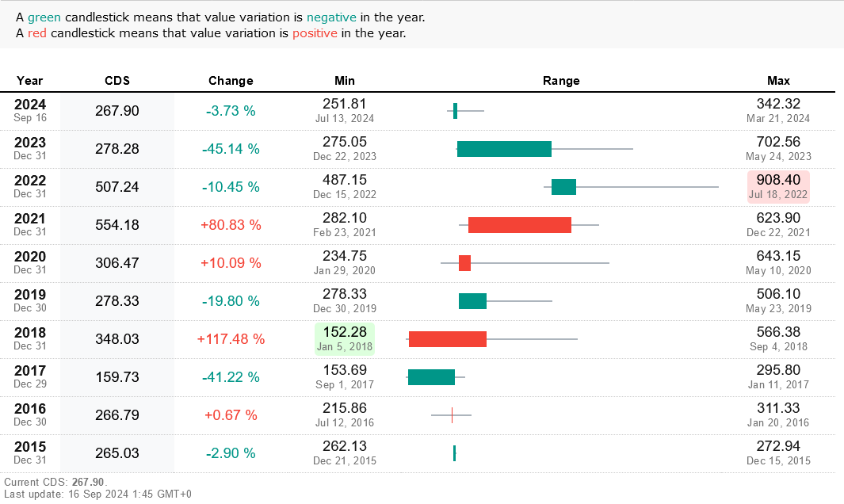This screenshot has width=844, height=504.
Task: Click the -10.45 % change value
Action: [231, 187]
